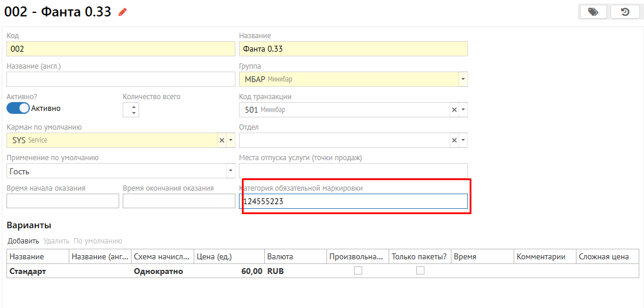Click Только пакеты? column header
Image resolution: width=644 pixels, height=308 pixels.
pos(420,257)
